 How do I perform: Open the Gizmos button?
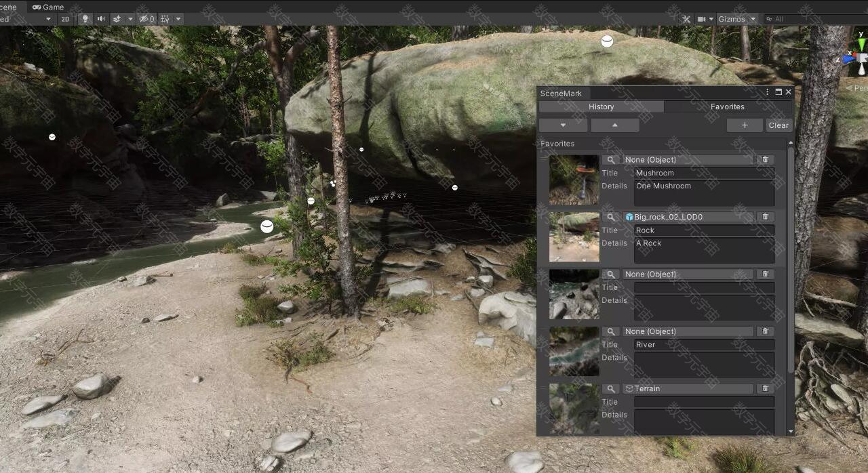click(732, 19)
